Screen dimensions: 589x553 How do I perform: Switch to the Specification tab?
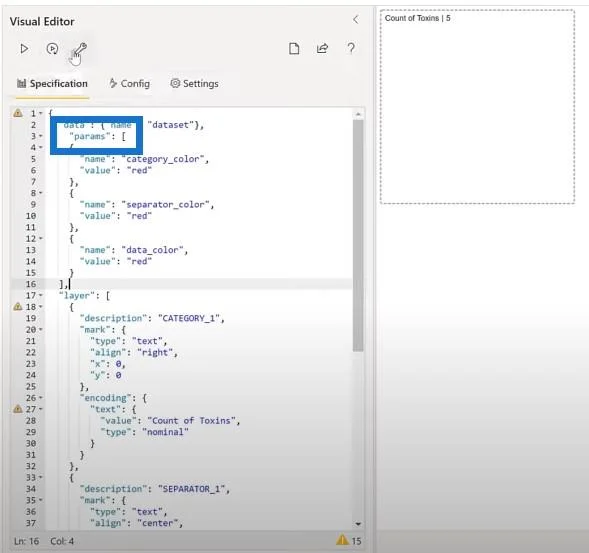pyautogui.click(x=52, y=83)
